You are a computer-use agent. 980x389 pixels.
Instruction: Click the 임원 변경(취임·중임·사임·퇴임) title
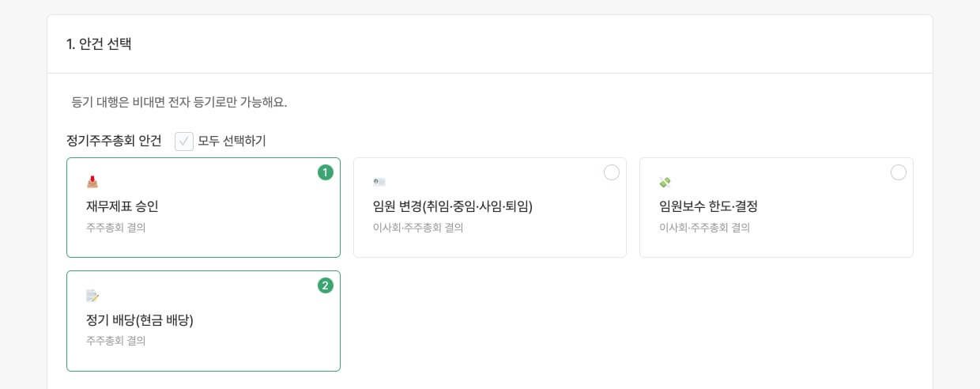pos(453,206)
